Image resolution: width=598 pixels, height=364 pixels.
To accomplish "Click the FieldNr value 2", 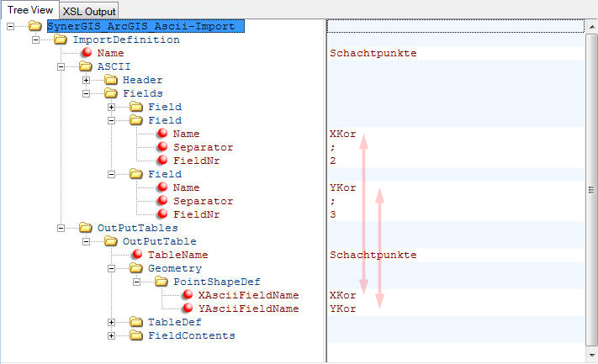I will click(333, 161).
